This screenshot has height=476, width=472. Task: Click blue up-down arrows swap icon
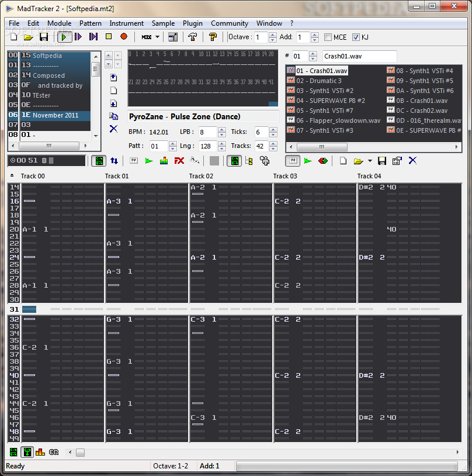click(x=114, y=161)
